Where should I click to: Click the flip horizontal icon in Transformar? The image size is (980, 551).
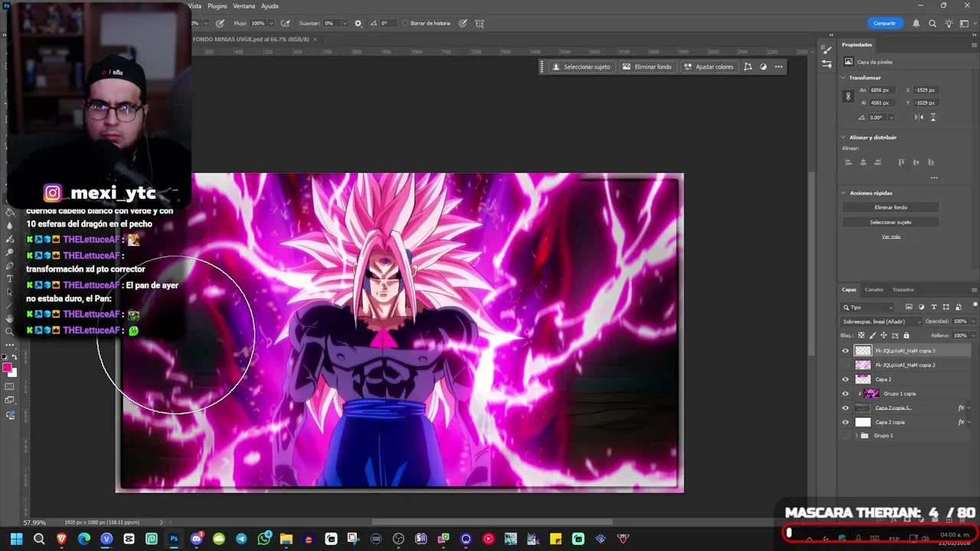coord(919,117)
